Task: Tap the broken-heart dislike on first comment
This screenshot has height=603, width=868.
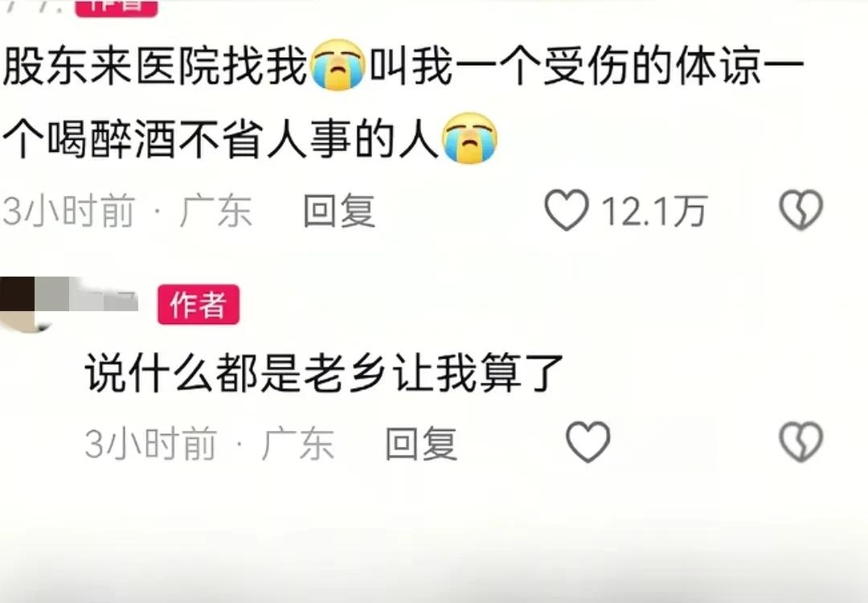Action: click(x=801, y=210)
